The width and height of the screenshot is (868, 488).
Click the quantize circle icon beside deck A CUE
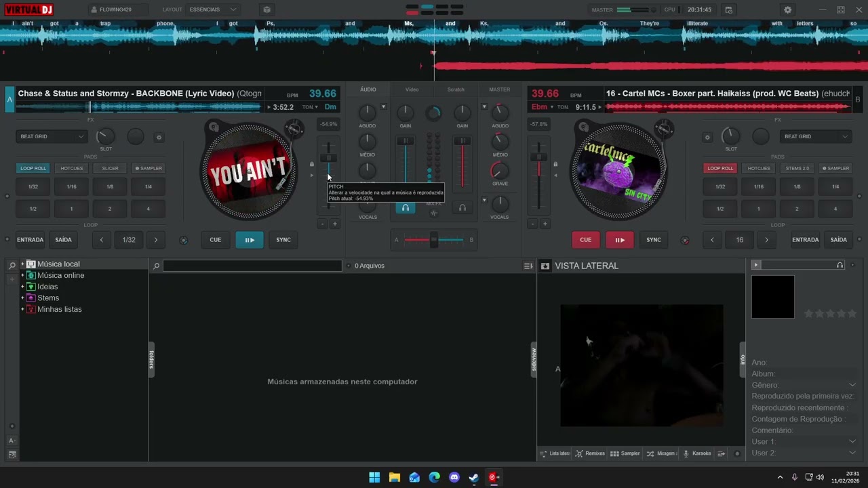click(x=183, y=240)
